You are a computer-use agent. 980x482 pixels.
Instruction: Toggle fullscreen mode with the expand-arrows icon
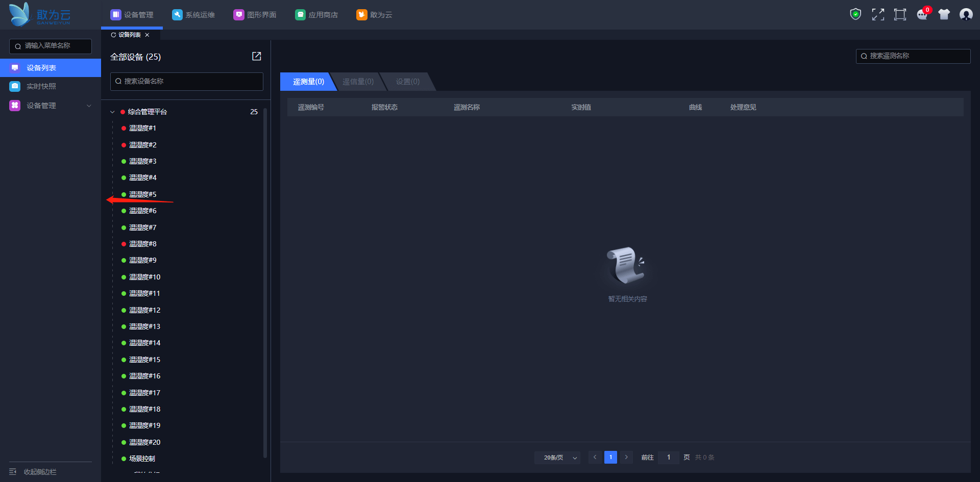click(x=878, y=14)
